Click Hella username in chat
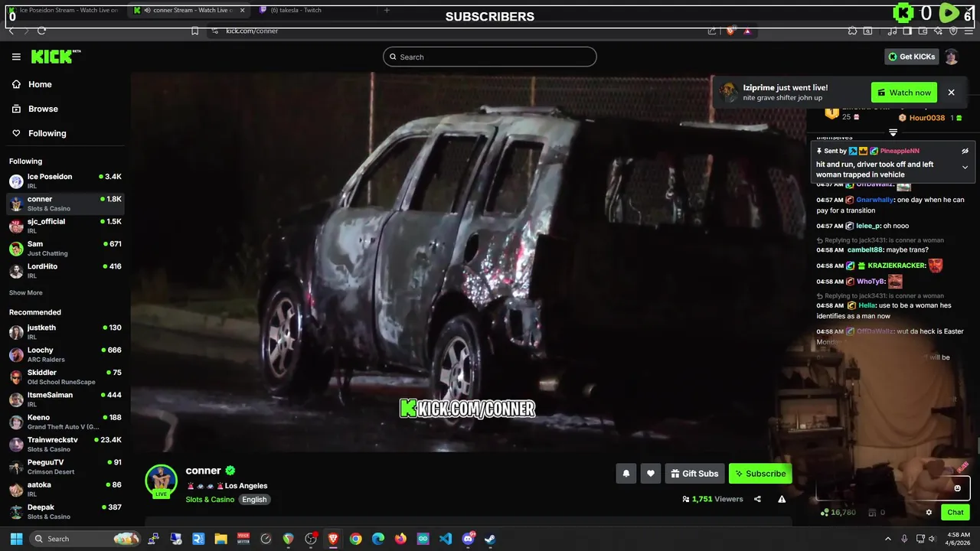 tap(867, 305)
